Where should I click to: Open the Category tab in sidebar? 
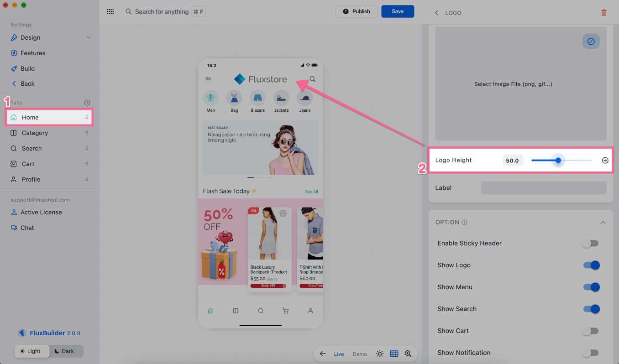coord(35,133)
